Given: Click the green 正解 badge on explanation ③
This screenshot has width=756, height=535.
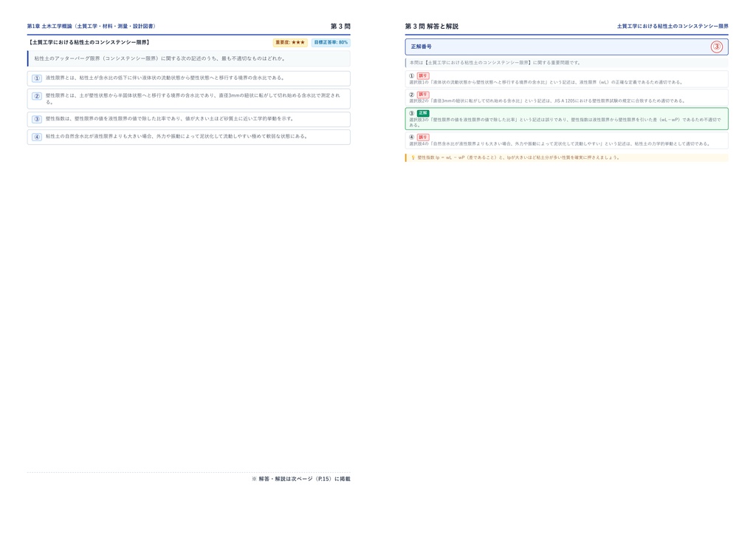Looking at the screenshot, I should pyautogui.click(x=423, y=113).
